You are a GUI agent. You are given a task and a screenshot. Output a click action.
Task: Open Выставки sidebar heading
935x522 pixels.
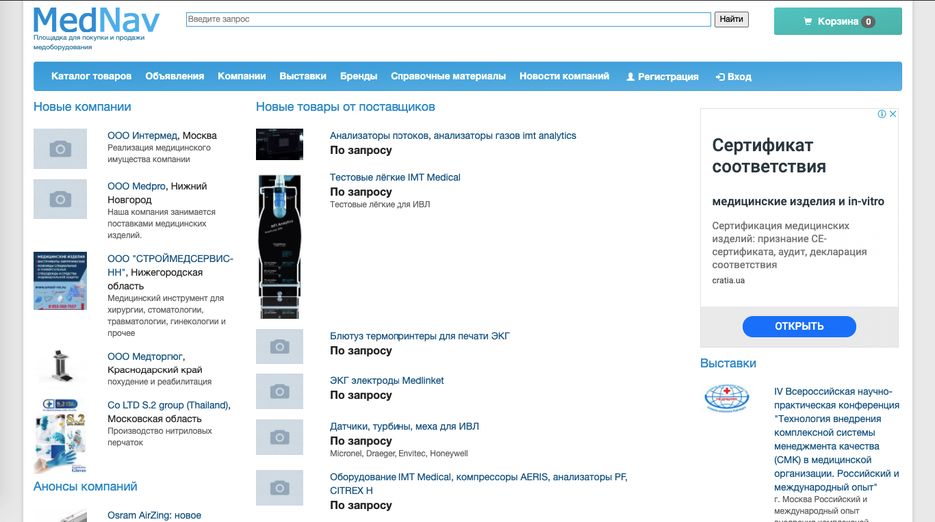click(728, 363)
